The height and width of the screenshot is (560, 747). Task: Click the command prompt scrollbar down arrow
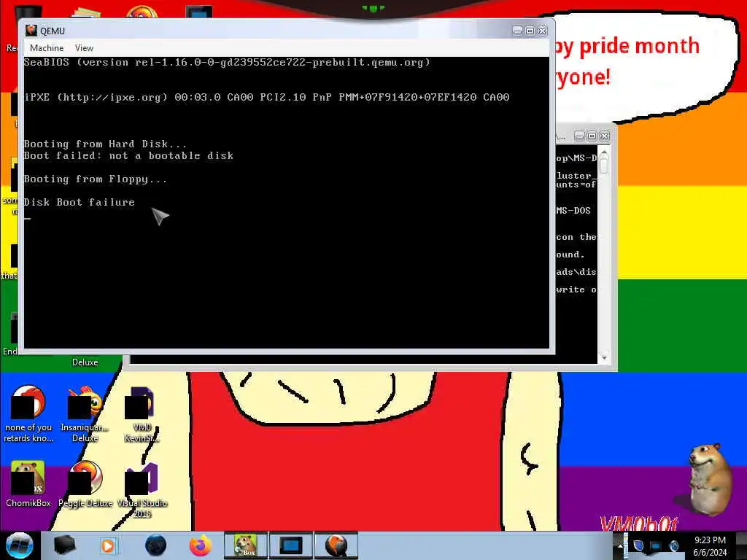pos(604,358)
